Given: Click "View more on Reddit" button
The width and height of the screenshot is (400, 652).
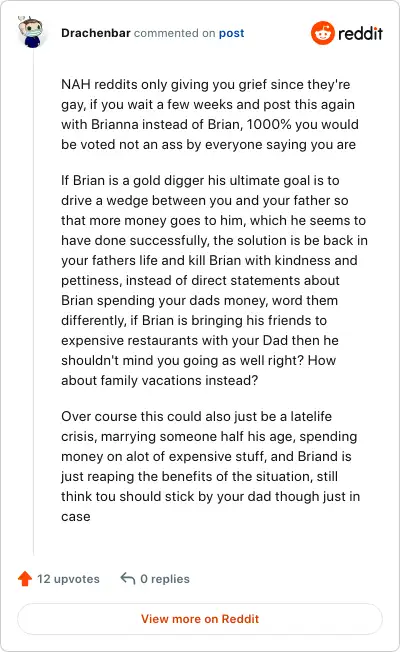Looking at the screenshot, I should tap(200, 619).
